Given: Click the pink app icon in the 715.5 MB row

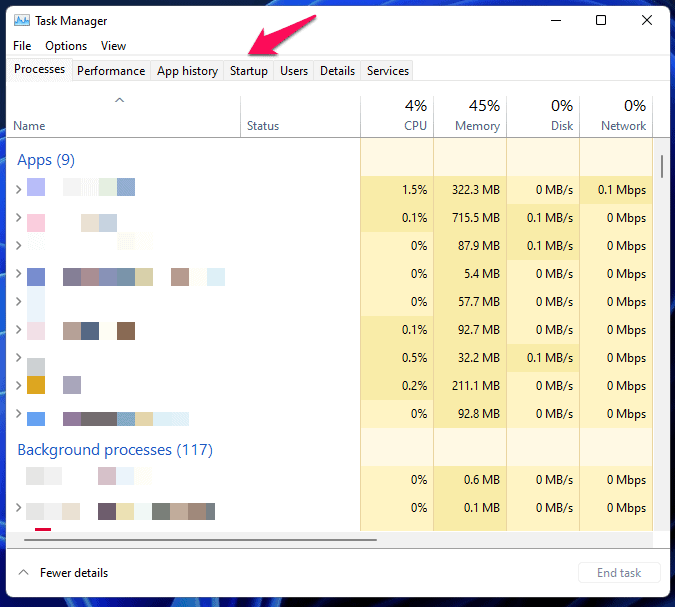Looking at the screenshot, I should (x=36, y=223).
